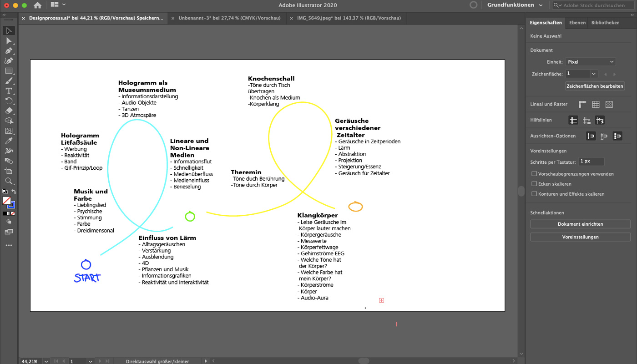Viewport: 637px width, 364px height.
Task: Toggle Konturen und Effekte skalieren
Action: 535,194
